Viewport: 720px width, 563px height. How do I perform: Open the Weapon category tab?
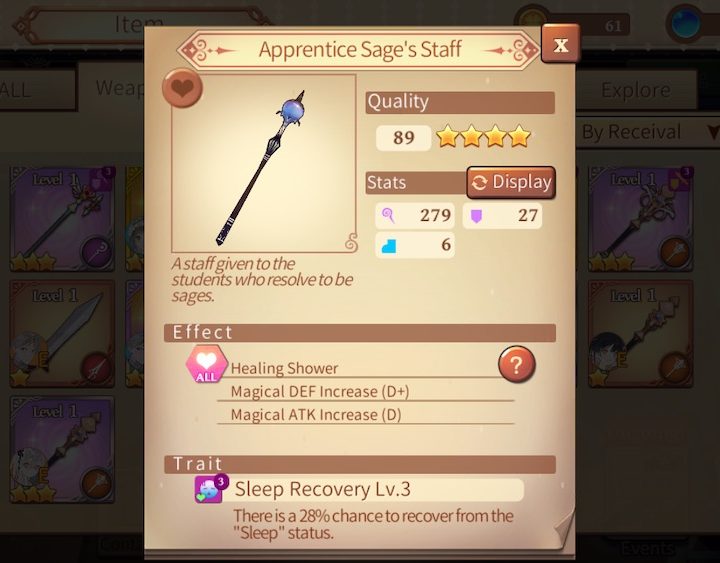[x=111, y=87]
